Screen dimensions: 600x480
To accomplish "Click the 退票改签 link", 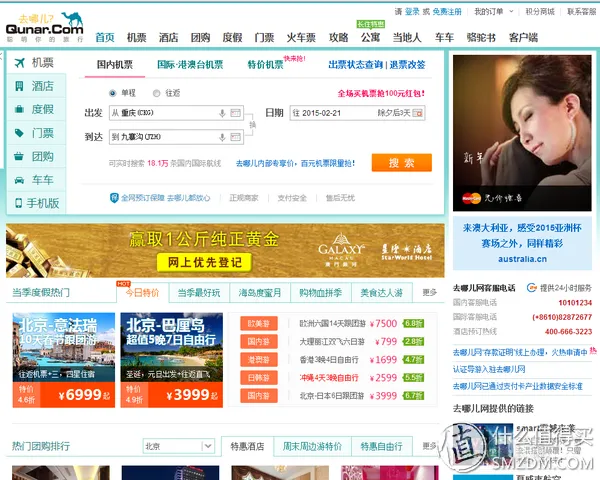I will coord(408,65).
